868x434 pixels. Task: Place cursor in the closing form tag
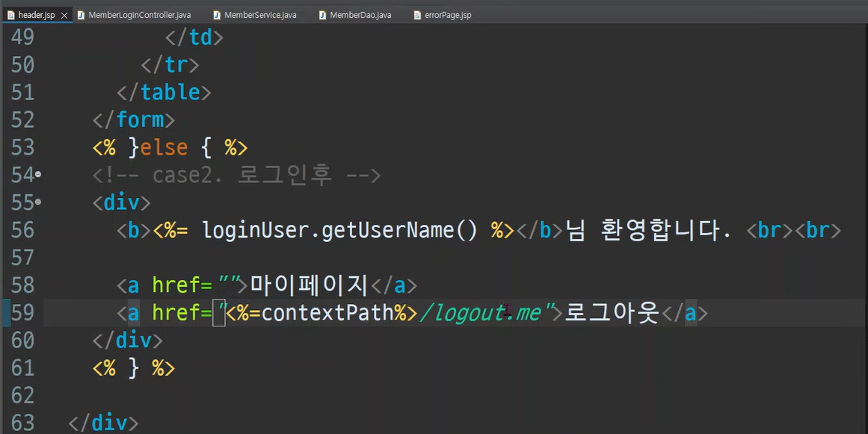point(133,120)
